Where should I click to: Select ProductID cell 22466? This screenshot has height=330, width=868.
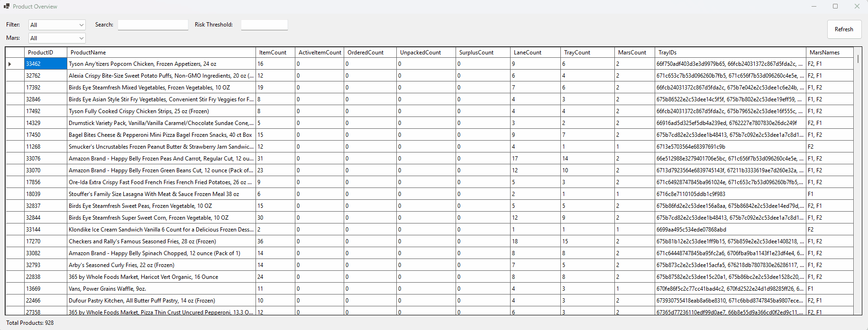pyautogui.click(x=46, y=301)
